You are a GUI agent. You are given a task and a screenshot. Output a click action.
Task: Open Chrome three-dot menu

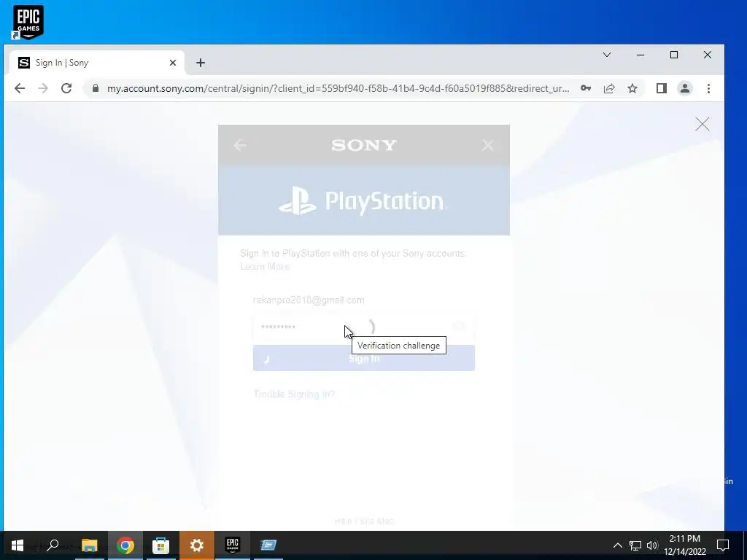click(708, 88)
